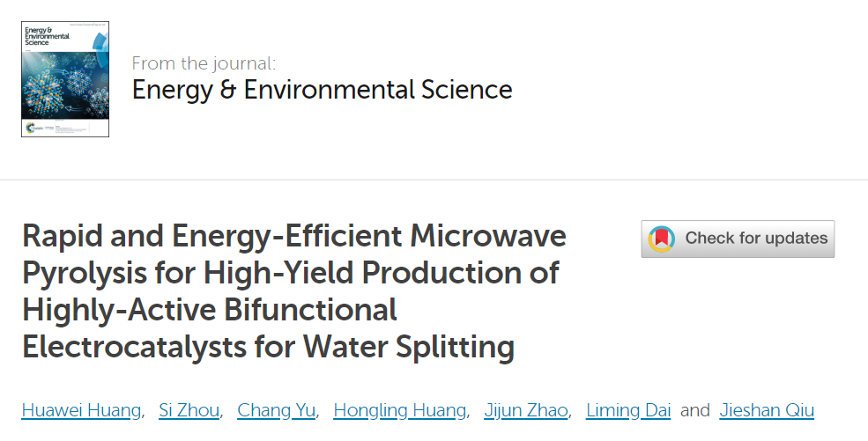Select the Si Zhou author link
The image size is (868, 441).
189,410
